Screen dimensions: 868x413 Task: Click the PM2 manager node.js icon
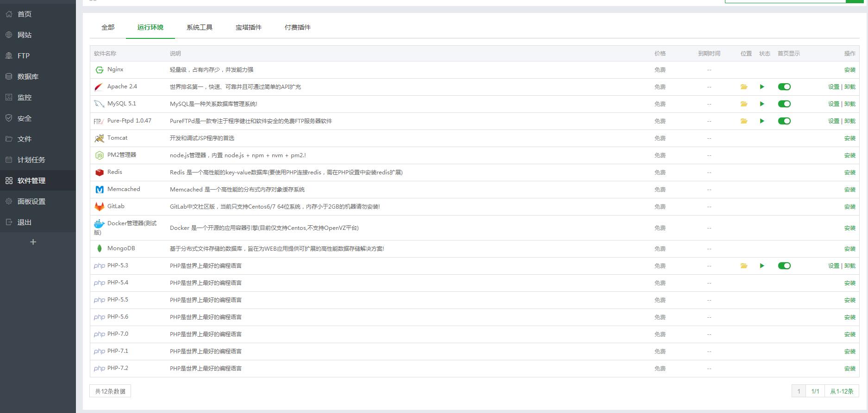tap(99, 155)
